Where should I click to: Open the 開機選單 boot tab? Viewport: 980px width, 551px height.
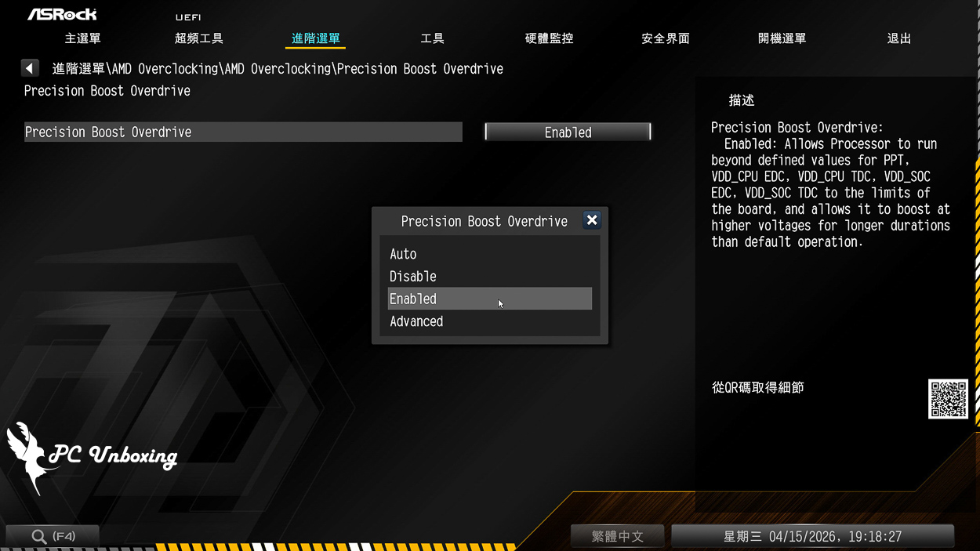(782, 38)
